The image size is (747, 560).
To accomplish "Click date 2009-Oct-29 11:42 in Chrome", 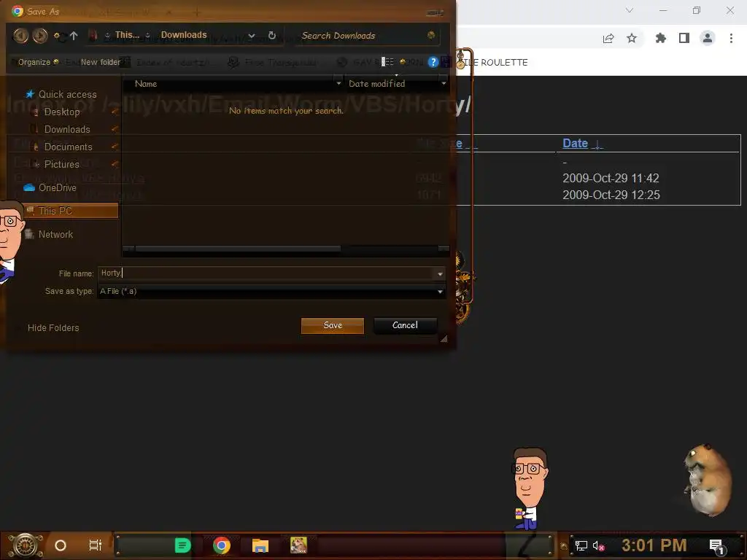I will (611, 178).
